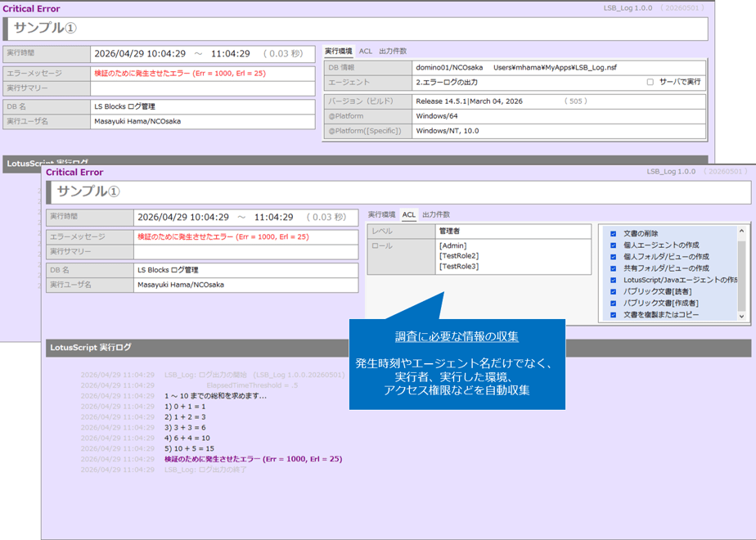The image size is (756, 540).
Task: Click empty 実行サマリー field in front window
Action: 246,252
